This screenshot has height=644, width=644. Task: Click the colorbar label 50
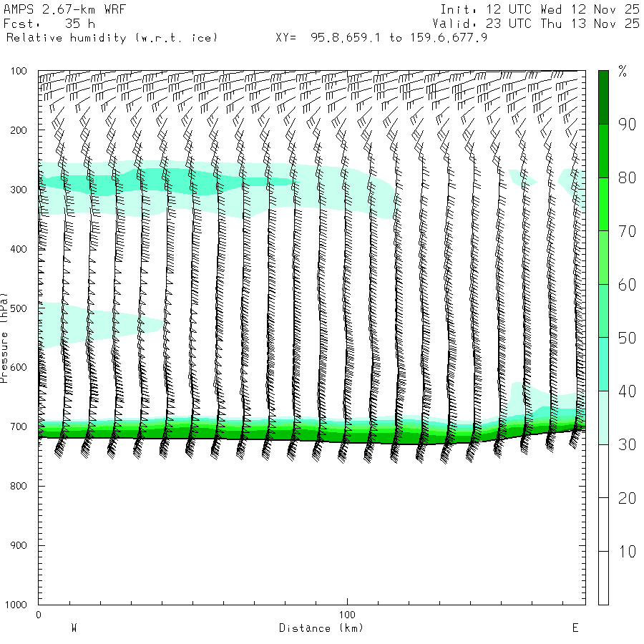point(627,338)
